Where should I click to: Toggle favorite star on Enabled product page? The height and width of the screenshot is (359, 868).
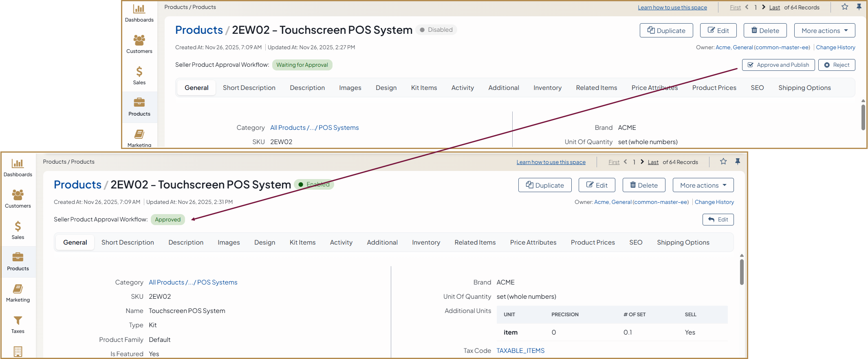pyautogui.click(x=723, y=162)
